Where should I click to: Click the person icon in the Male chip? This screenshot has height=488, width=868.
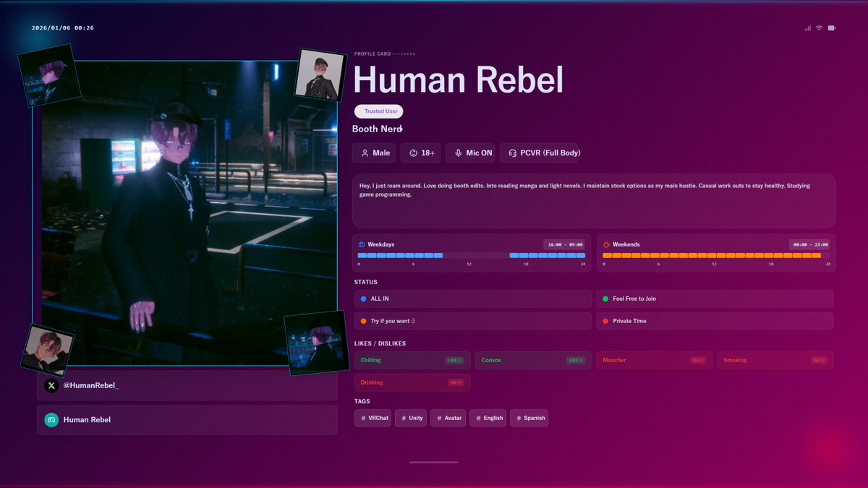click(364, 153)
